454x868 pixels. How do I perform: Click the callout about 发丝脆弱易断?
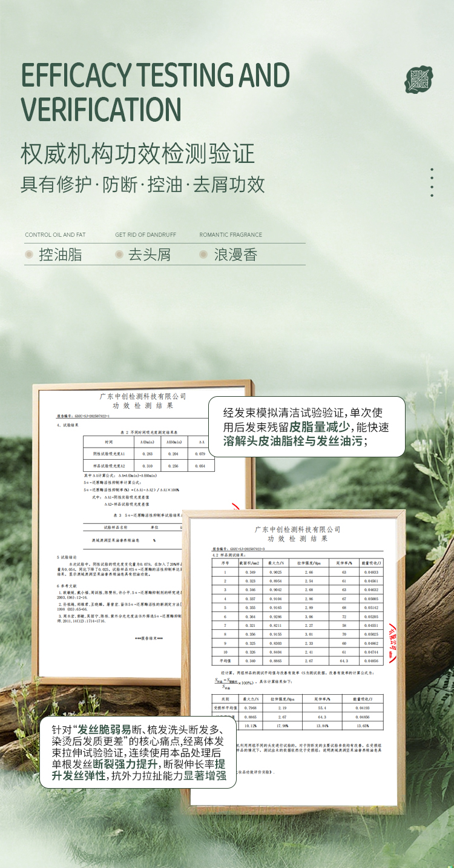(x=137, y=753)
